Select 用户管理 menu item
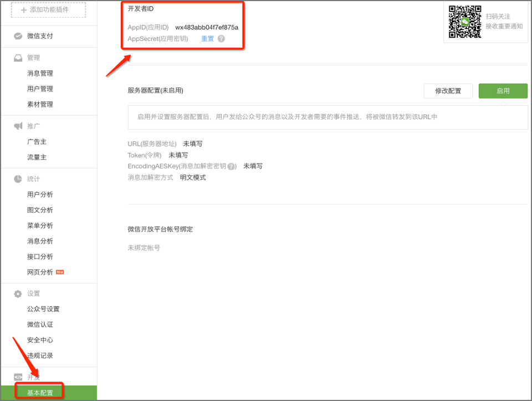 [40, 89]
